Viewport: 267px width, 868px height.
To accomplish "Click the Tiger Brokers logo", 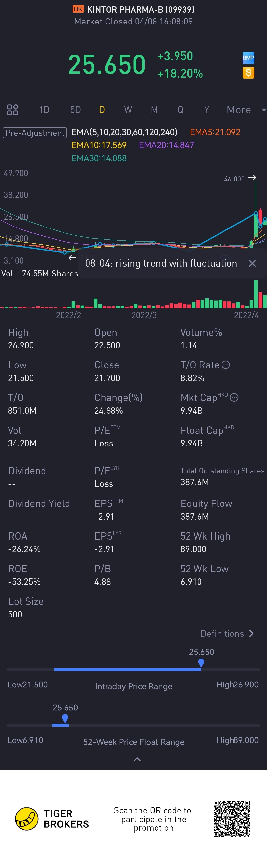I will click(27, 819).
